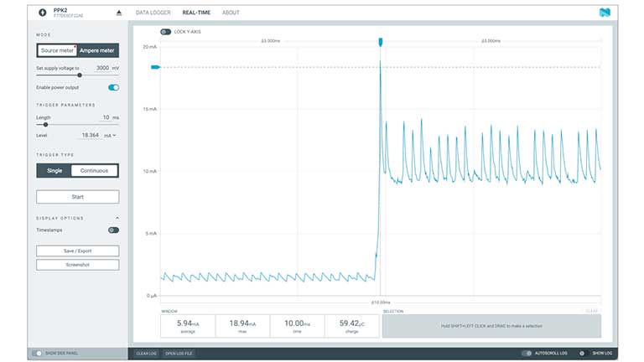Click the selection hint area
The width and height of the screenshot is (644, 362).
click(x=491, y=326)
